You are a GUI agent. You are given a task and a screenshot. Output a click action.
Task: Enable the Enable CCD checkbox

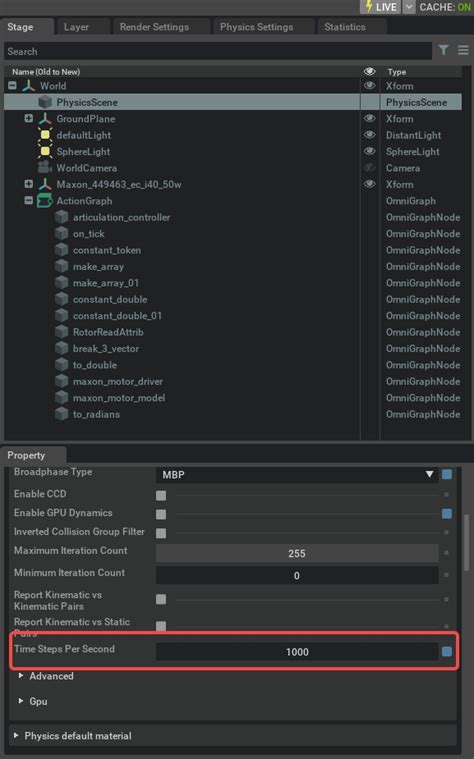(x=161, y=495)
